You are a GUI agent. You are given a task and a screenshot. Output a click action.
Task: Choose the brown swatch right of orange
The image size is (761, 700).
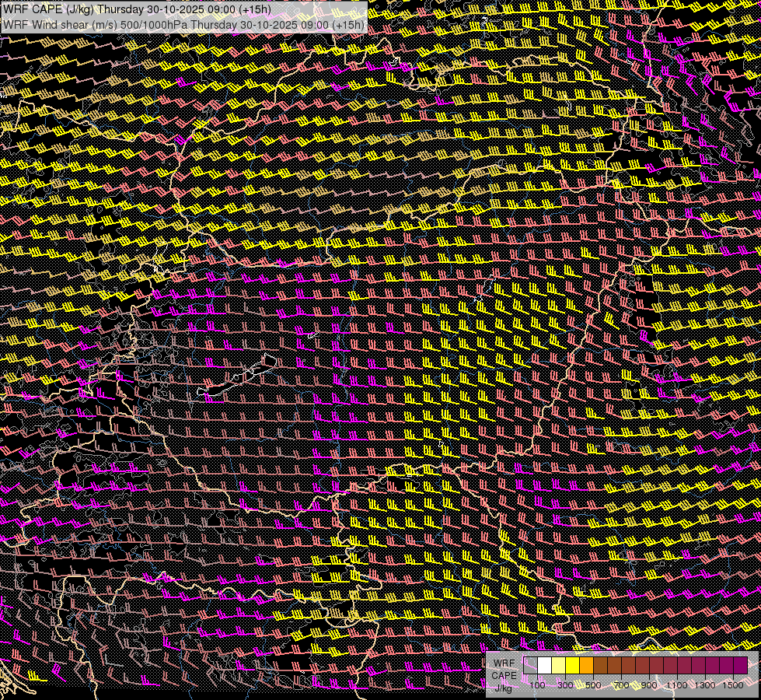(600, 665)
